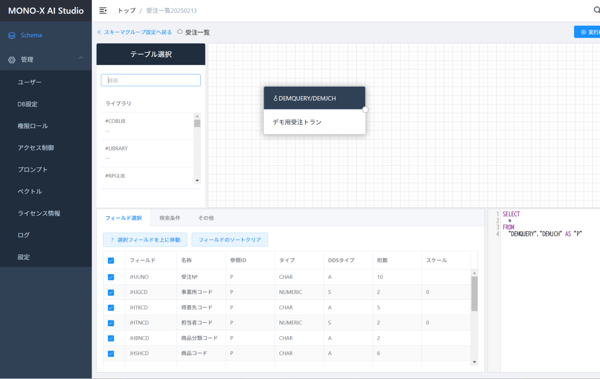Click library list scroll down arrow

(x=197, y=180)
